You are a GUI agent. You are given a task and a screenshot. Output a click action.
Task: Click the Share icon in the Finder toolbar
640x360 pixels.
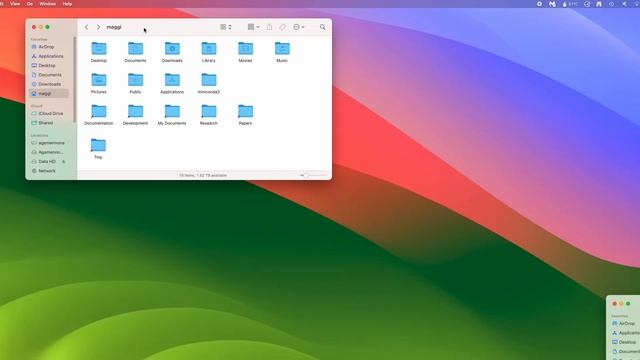point(269,27)
